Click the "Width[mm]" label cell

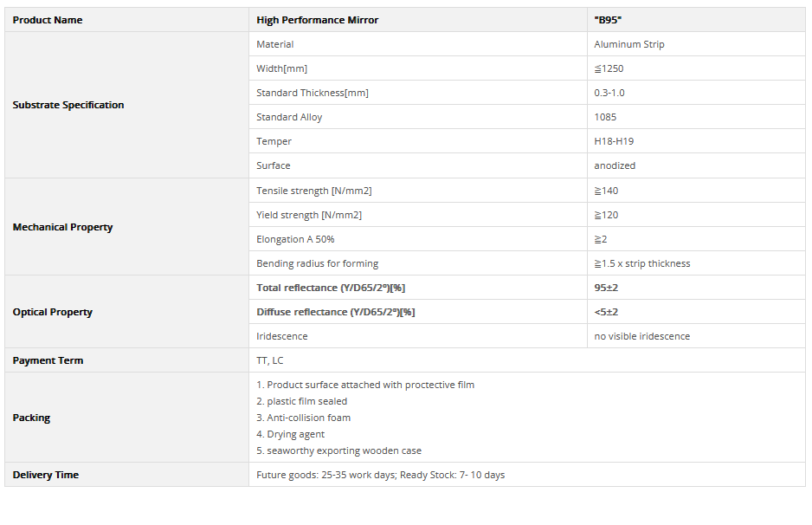point(281,68)
